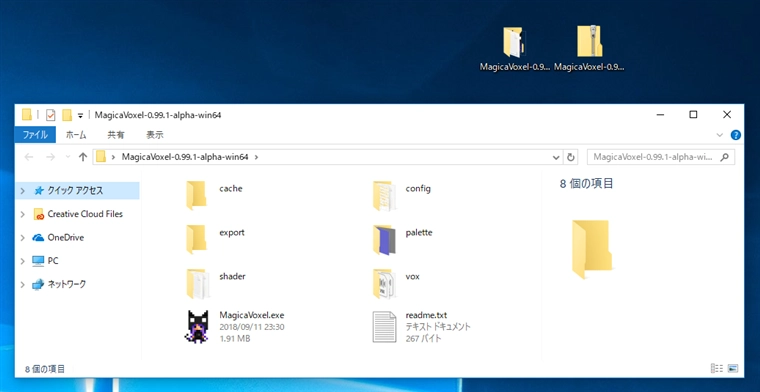
Task: Click the PC computer icon in the sidebar
Action: point(38,261)
